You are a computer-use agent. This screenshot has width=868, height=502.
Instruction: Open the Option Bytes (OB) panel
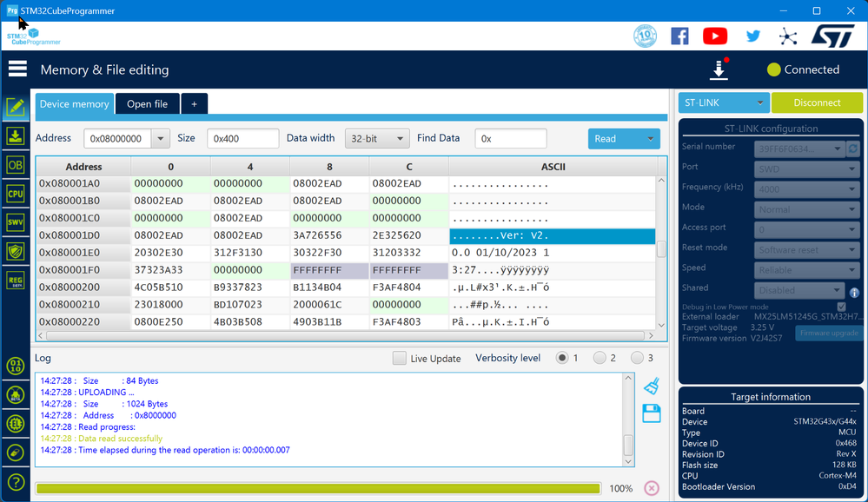[16, 165]
